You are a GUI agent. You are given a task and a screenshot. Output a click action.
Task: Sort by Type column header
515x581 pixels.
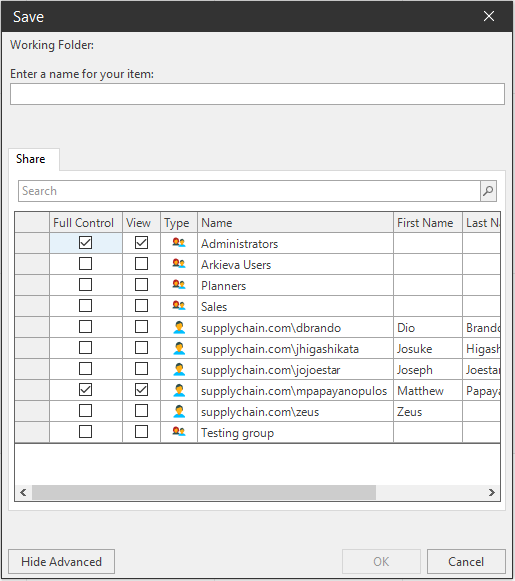coord(179,223)
